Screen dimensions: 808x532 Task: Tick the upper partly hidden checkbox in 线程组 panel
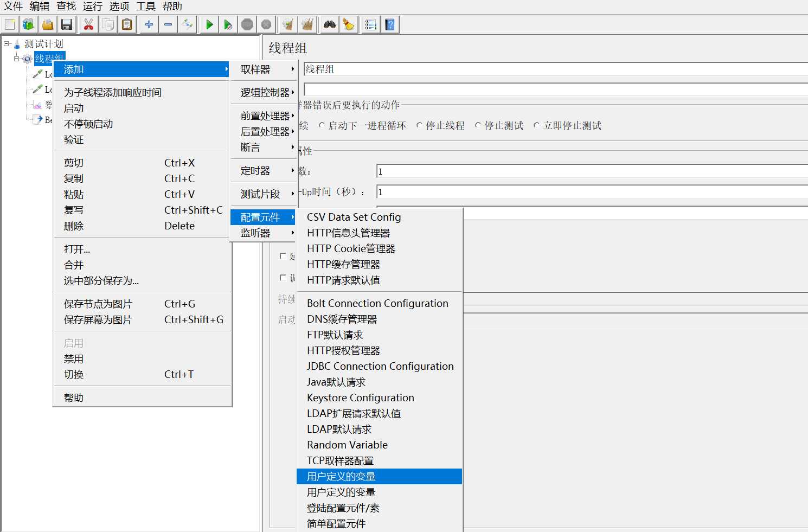[x=283, y=255]
